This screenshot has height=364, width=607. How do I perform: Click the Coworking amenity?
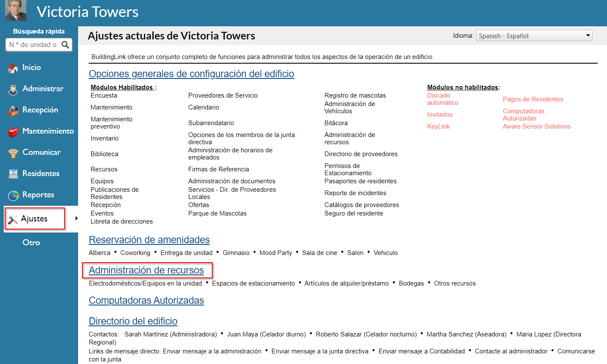135,253
